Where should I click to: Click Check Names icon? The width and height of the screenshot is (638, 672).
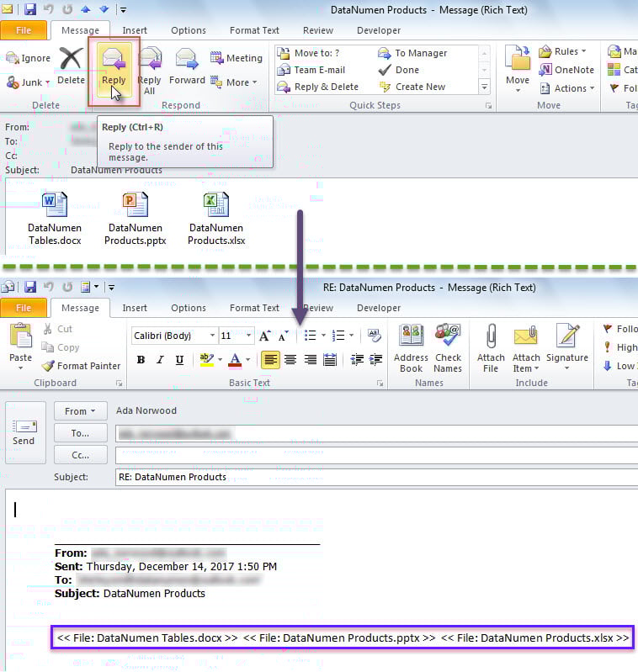[x=448, y=348]
